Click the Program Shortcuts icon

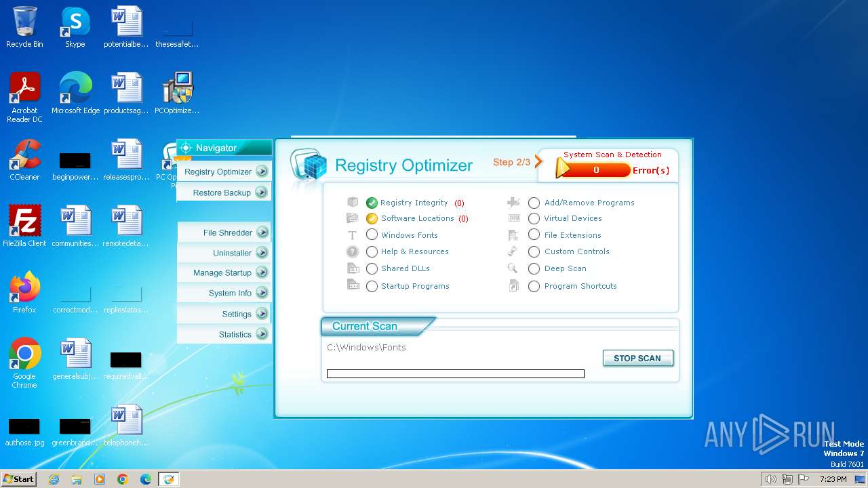[x=513, y=286]
